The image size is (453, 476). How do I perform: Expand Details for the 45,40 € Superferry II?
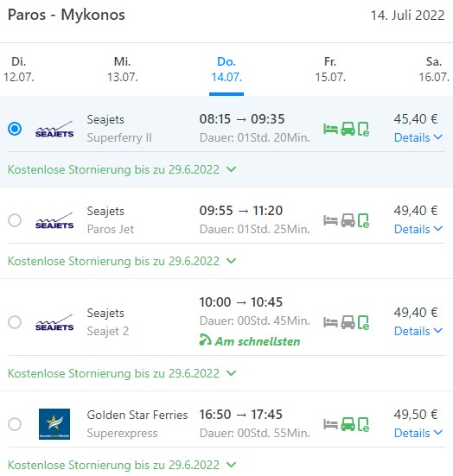(x=418, y=137)
